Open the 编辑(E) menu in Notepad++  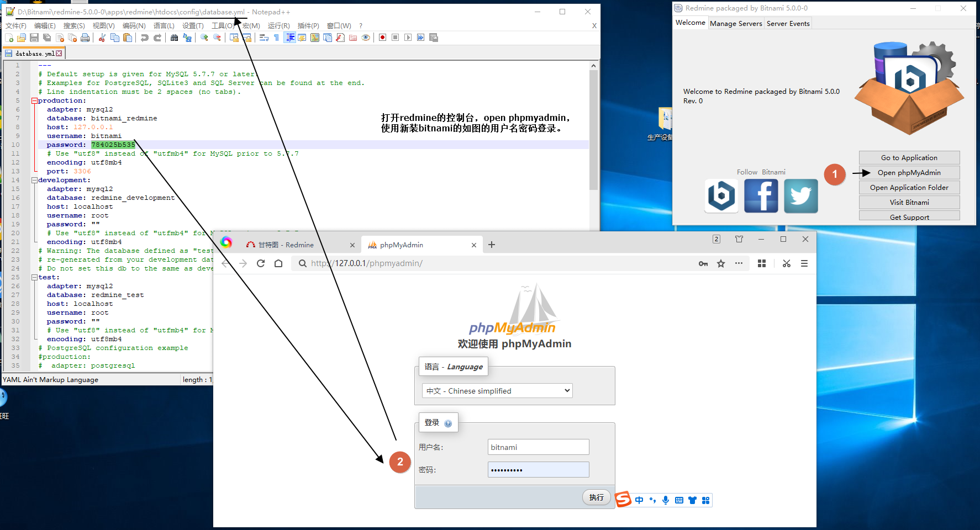[45, 26]
